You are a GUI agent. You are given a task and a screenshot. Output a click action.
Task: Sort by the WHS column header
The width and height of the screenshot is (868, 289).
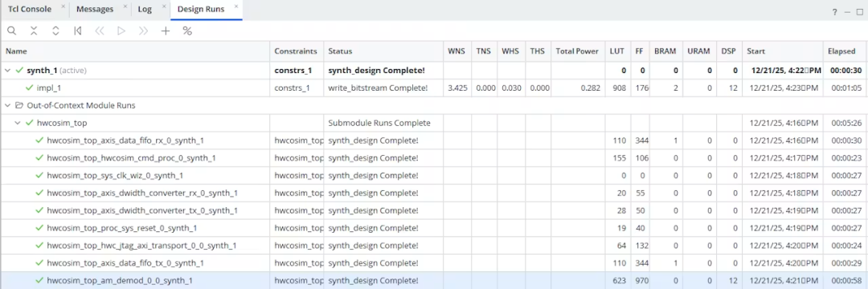click(x=510, y=51)
